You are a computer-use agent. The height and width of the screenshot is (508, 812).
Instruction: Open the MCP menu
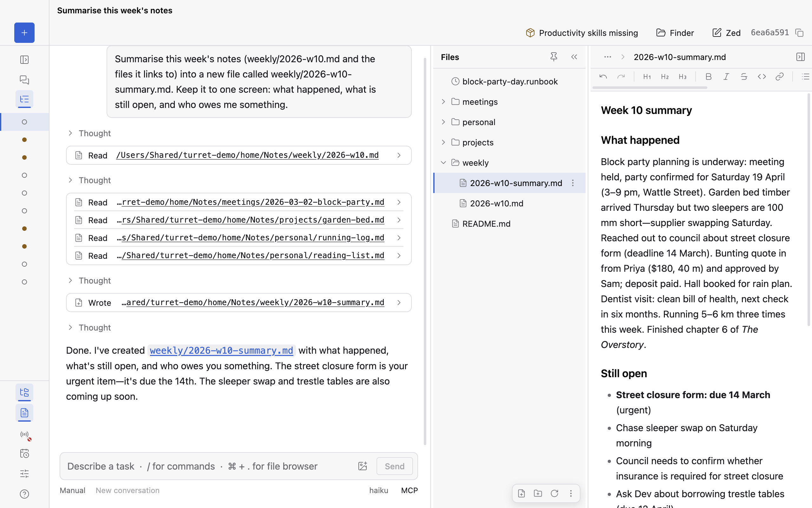(x=409, y=490)
